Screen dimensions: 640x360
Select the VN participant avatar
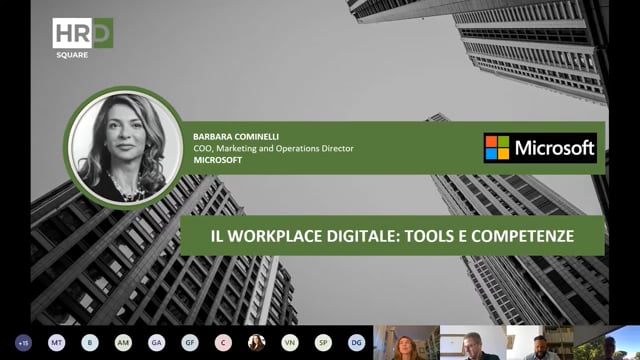pos(290,343)
